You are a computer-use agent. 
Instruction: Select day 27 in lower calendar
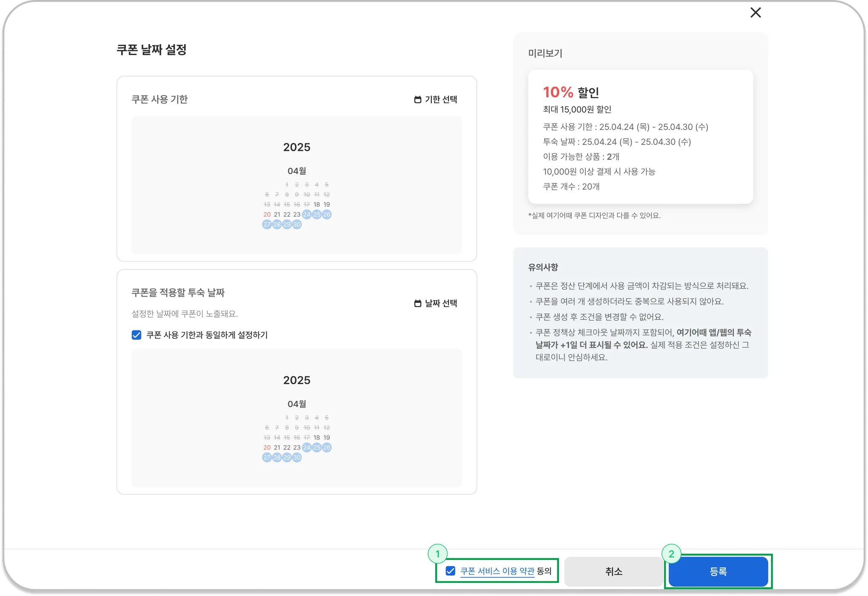[267, 457]
